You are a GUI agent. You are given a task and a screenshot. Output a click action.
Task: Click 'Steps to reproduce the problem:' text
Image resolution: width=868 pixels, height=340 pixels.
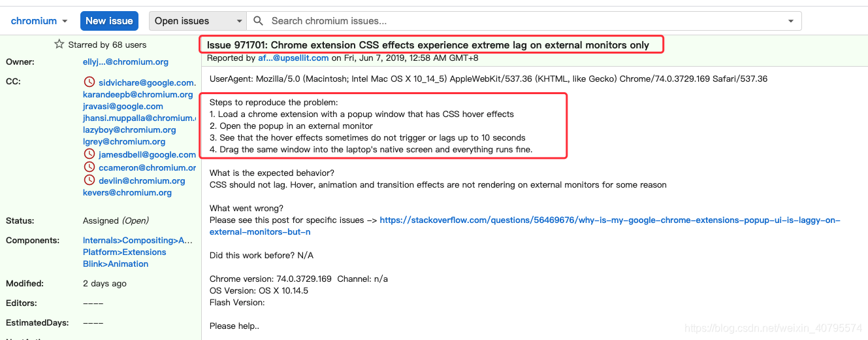(273, 102)
